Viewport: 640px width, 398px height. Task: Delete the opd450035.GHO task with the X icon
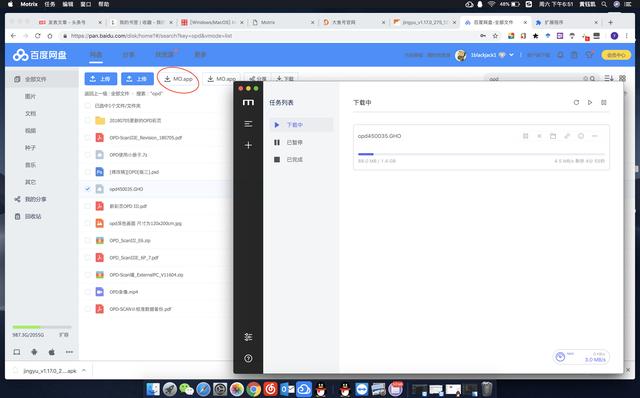539,136
